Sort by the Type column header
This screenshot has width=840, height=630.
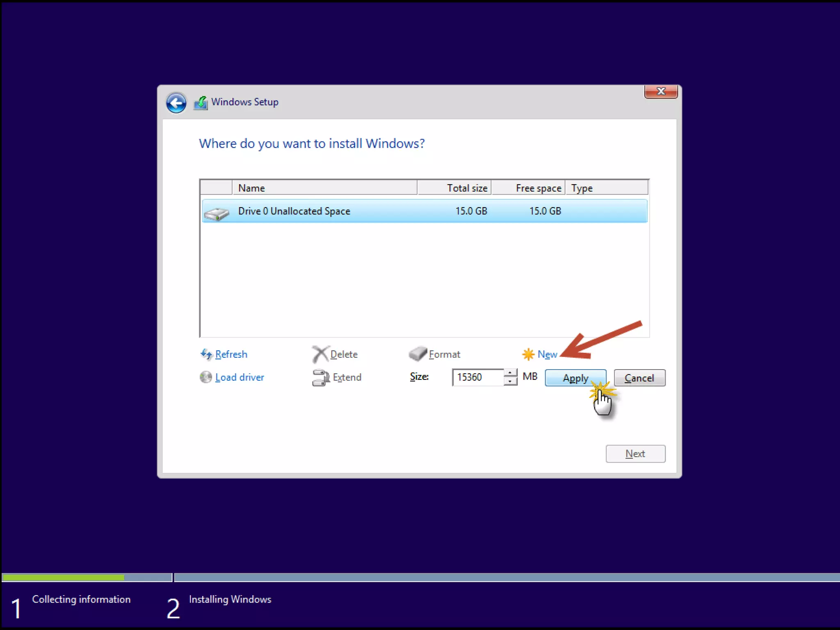tap(607, 188)
